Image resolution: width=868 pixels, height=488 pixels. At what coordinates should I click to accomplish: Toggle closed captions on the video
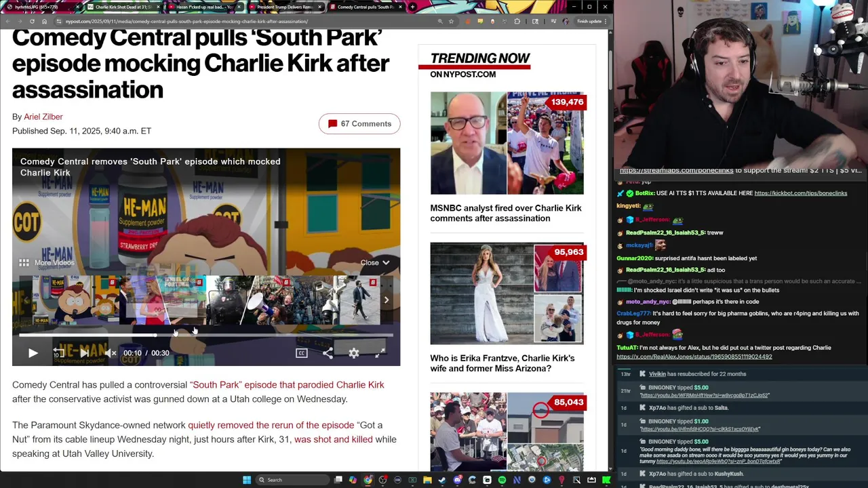[301, 352]
